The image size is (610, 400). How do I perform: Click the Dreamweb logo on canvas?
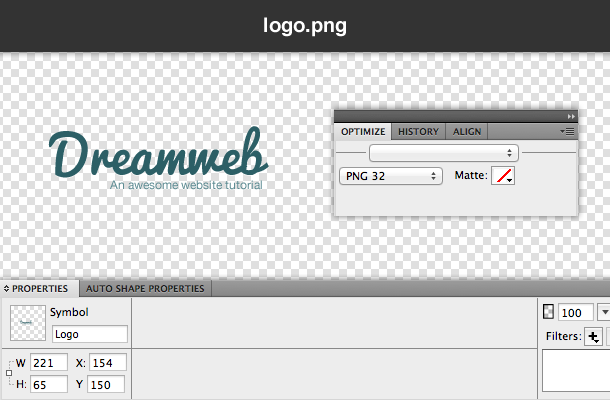click(158, 158)
